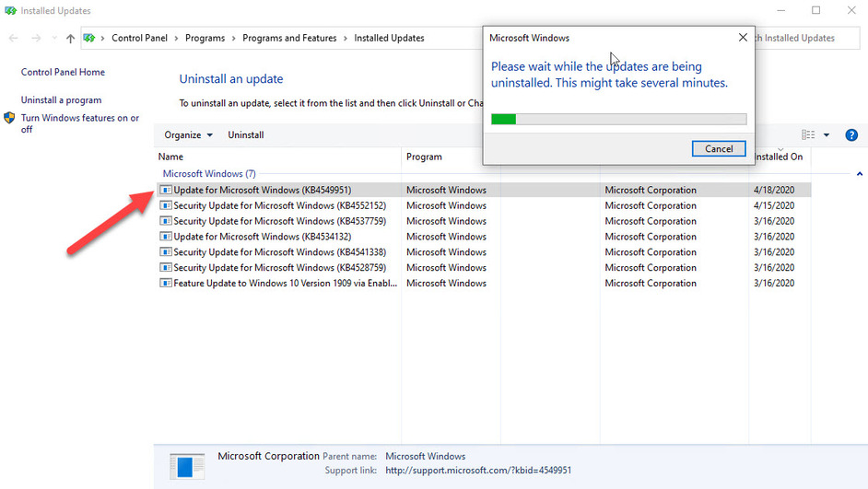
Task: Sort by the Name column header
Action: (x=277, y=157)
